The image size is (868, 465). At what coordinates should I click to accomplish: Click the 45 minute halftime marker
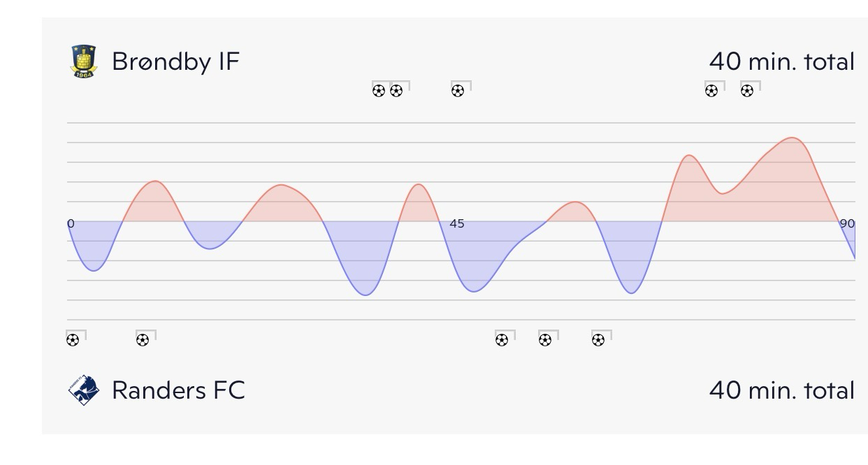[x=456, y=224]
